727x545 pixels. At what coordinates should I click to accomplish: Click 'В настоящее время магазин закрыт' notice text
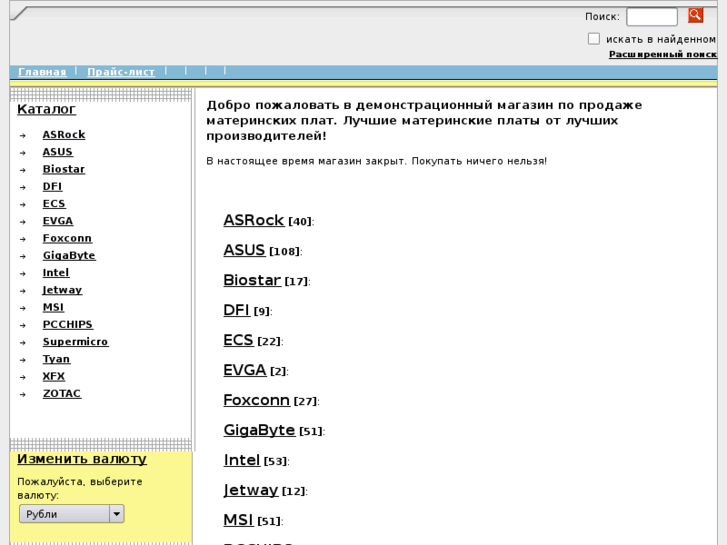coord(376,161)
